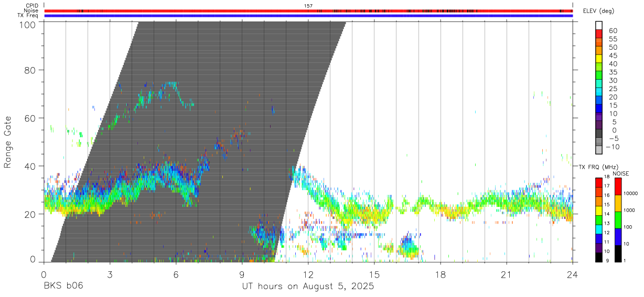Viewport: 644px width, 297px height.
Task: Click the UT hour tick label 18
Action: click(440, 274)
